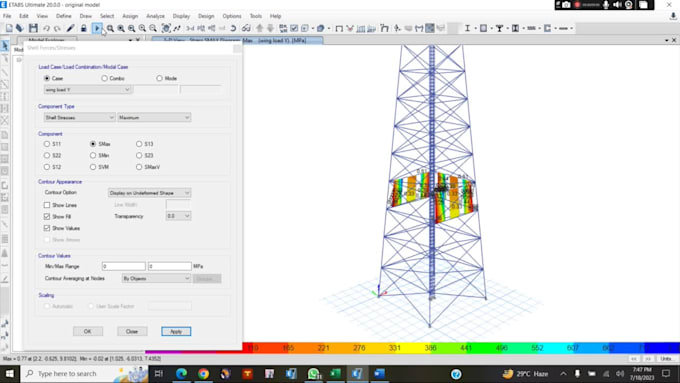Screen dimensions: 680x383
Task: Open the load case dropdown
Action: (x=87, y=90)
